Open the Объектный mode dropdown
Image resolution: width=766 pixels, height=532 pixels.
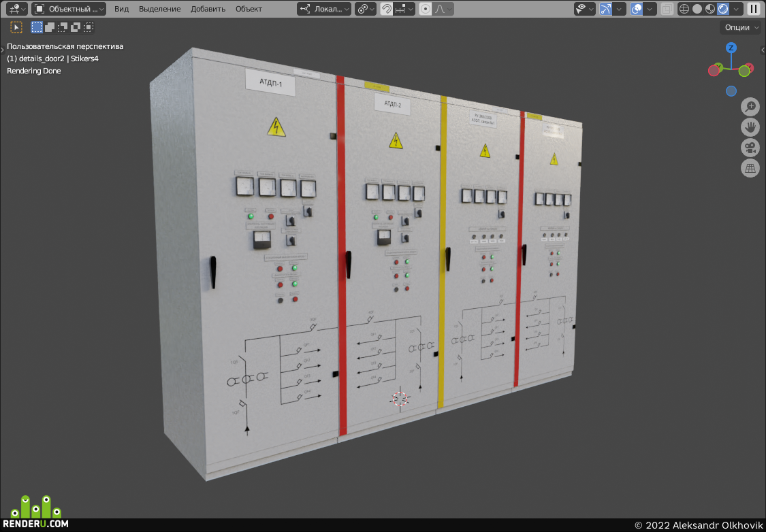(x=68, y=9)
